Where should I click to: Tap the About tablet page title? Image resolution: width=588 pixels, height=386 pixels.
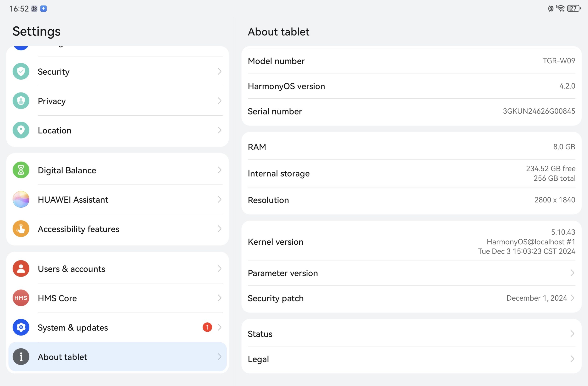point(278,32)
